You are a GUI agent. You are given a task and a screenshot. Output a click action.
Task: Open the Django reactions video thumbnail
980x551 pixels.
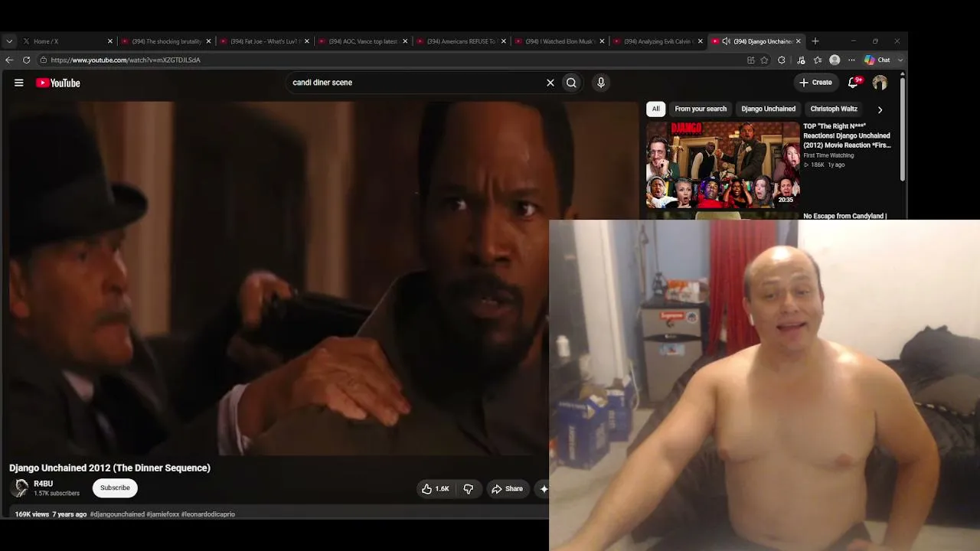tap(723, 165)
